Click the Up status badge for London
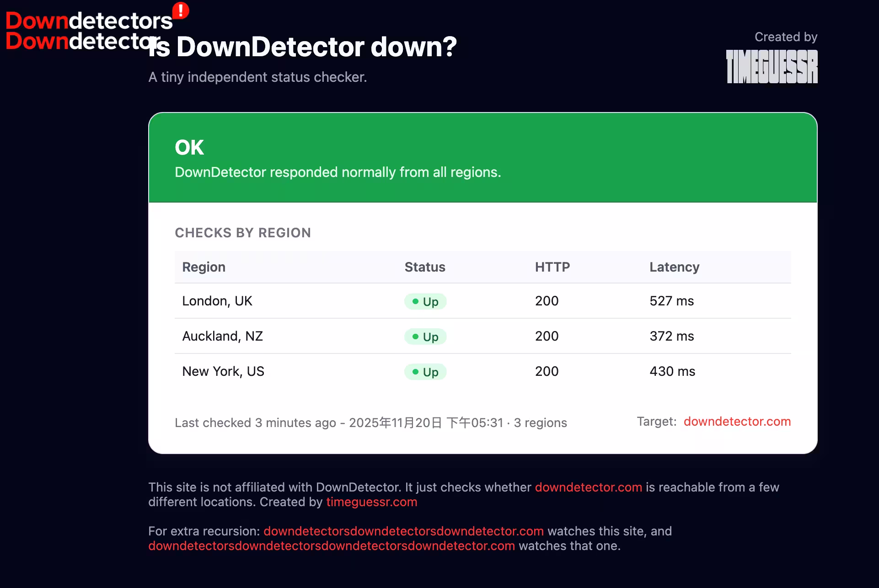879x588 pixels. point(425,302)
